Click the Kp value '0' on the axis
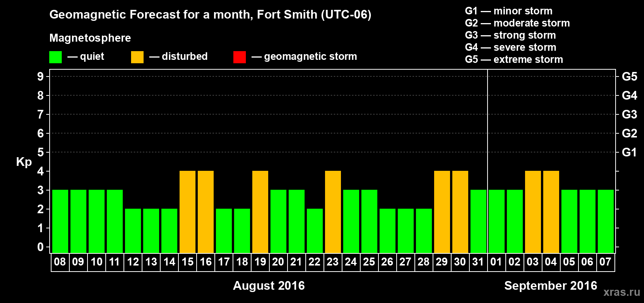This screenshot has width=644, height=303. click(41, 247)
